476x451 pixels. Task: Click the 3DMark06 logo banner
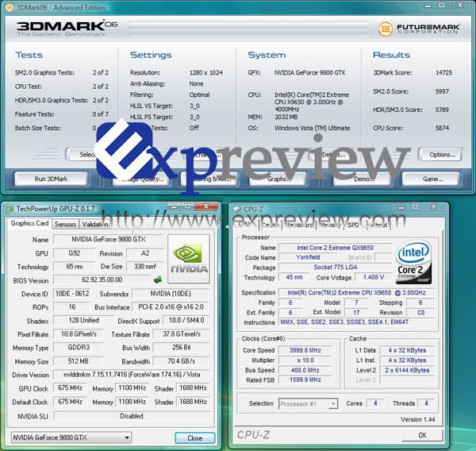point(63,30)
